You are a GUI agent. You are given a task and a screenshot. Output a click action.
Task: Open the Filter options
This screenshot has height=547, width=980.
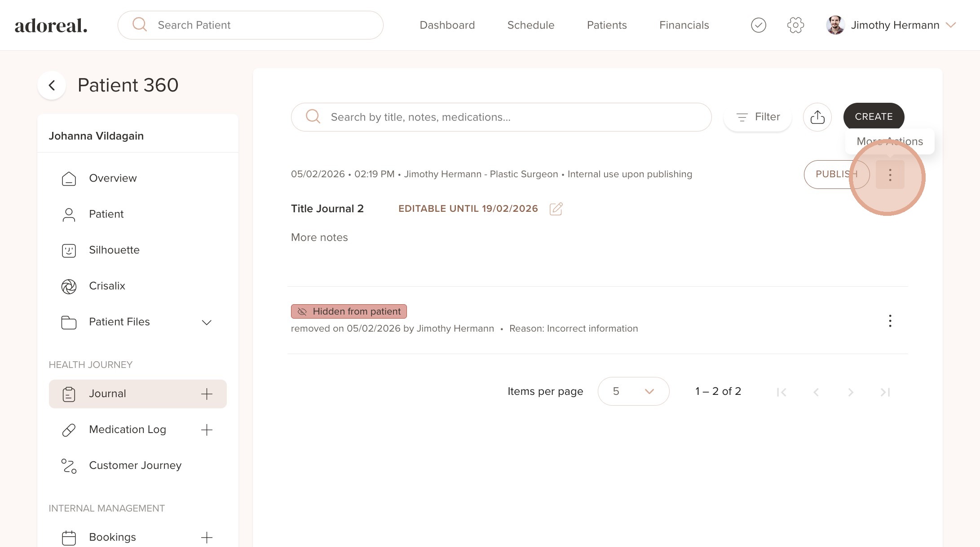pyautogui.click(x=758, y=117)
